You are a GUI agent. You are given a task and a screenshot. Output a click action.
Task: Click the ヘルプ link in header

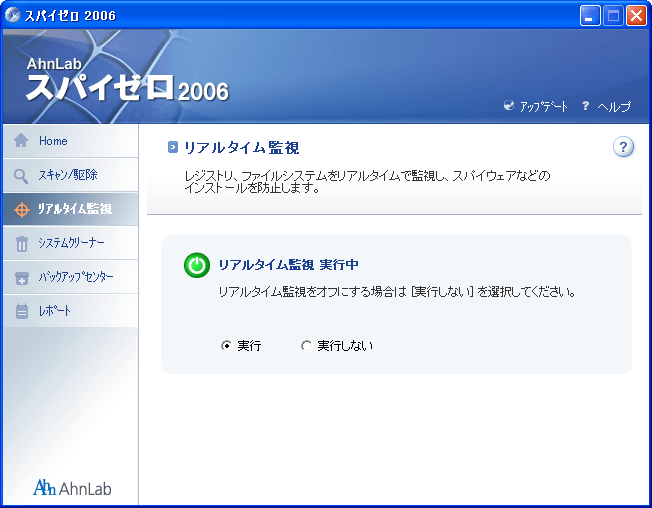click(614, 106)
